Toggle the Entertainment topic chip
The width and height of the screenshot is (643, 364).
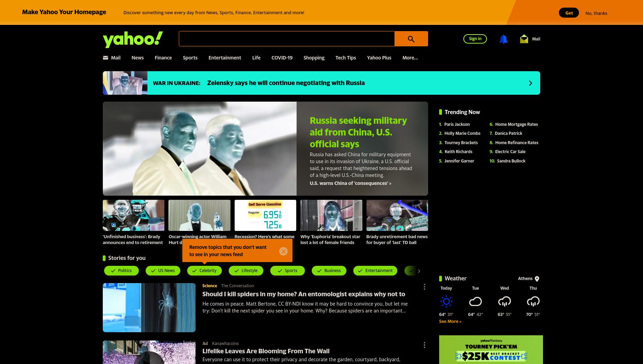(x=375, y=271)
